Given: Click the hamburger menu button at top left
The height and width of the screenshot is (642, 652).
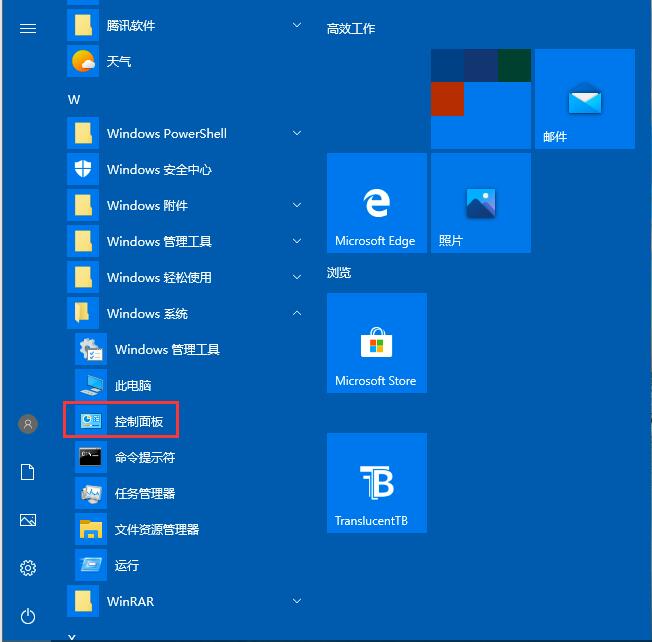Looking at the screenshot, I should pyautogui.click(x=28, y=29).
